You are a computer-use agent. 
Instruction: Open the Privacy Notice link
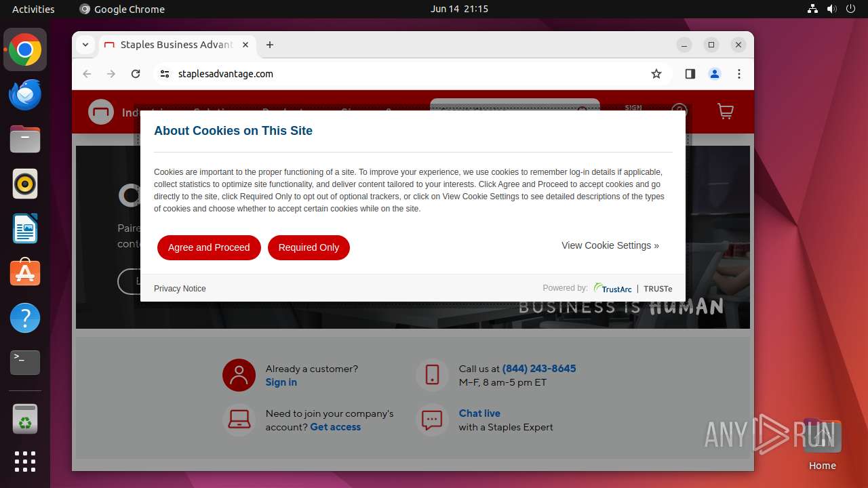180,289
